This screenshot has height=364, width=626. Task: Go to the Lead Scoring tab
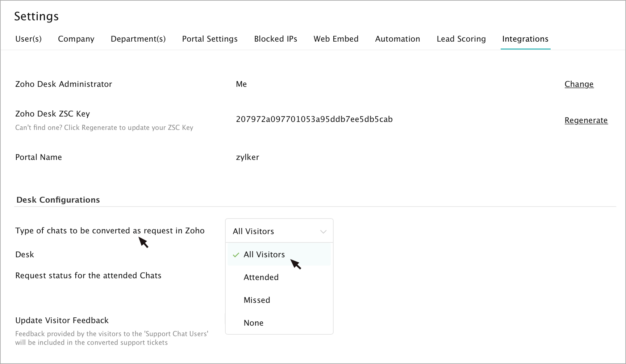[461, 39]
